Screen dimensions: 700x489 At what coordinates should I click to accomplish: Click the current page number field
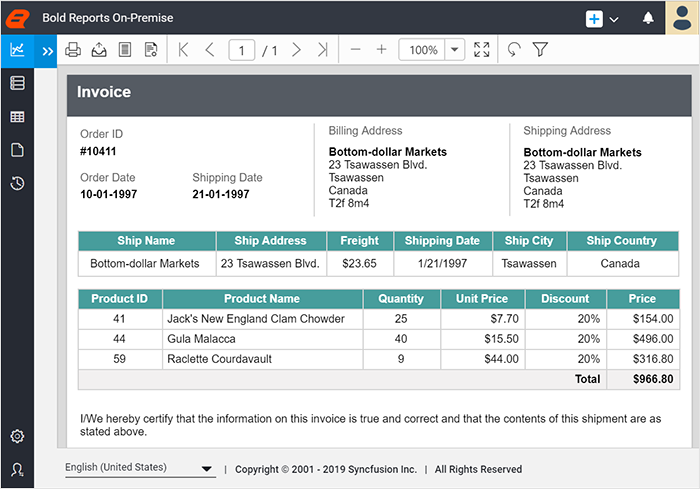coord(242,50)
